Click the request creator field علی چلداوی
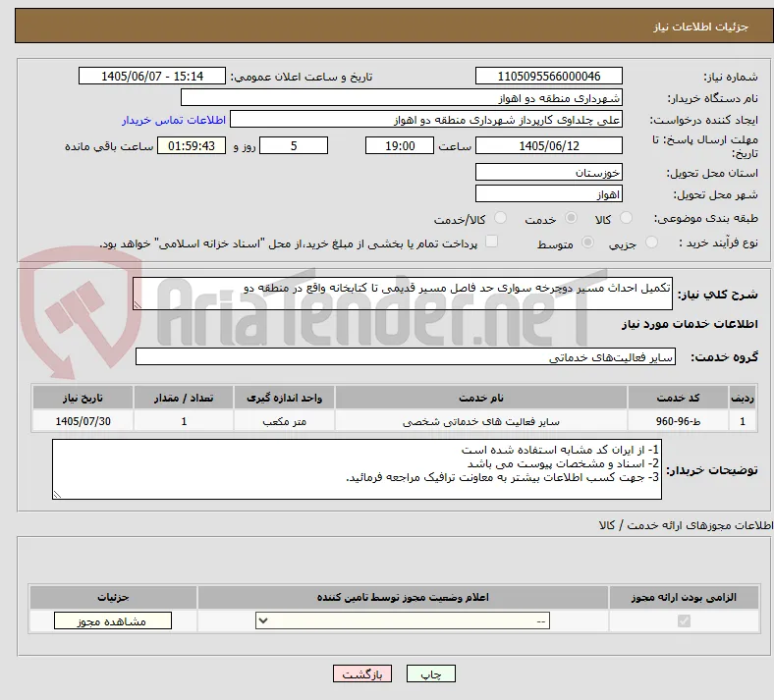This screenshot has width=774, height=700. (x=426, y=120)
